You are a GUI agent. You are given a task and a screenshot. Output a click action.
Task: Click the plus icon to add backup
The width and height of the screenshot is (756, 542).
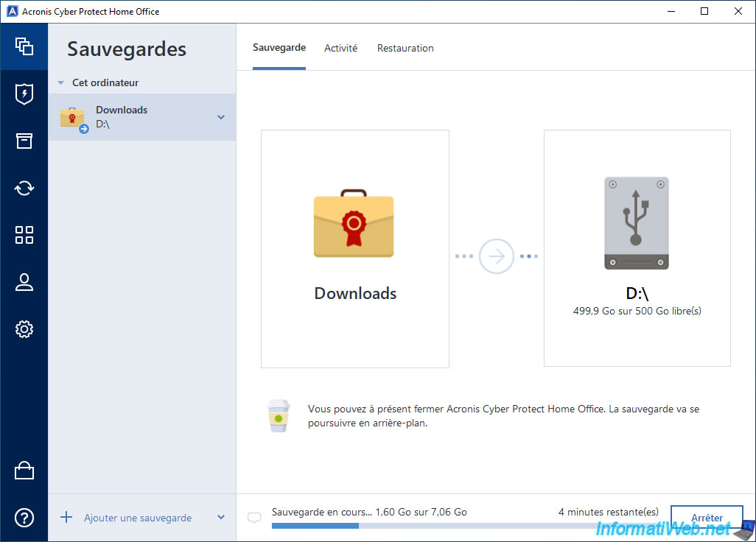pyautogui.click(x=66, y=518)
